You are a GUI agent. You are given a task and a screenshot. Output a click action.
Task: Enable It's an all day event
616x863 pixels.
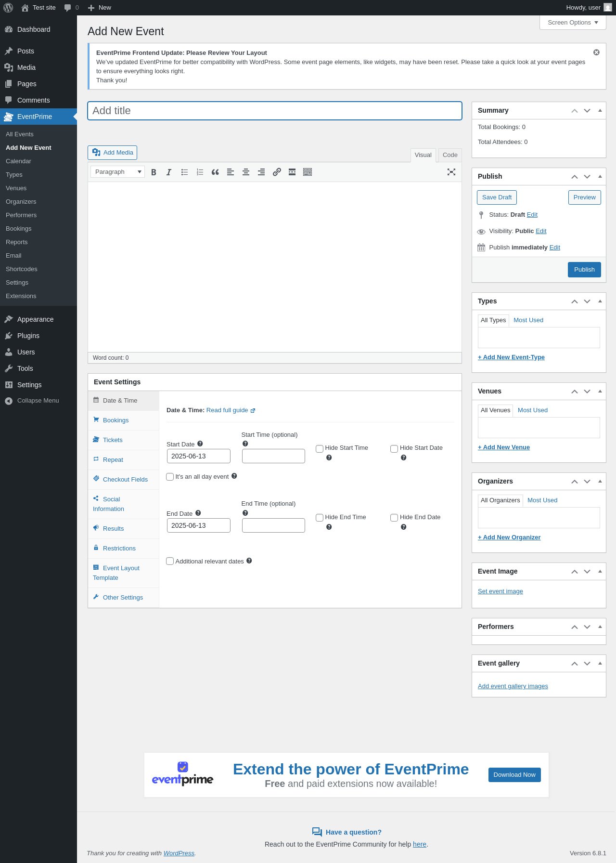pyautogui.click(x=170, y=477)
